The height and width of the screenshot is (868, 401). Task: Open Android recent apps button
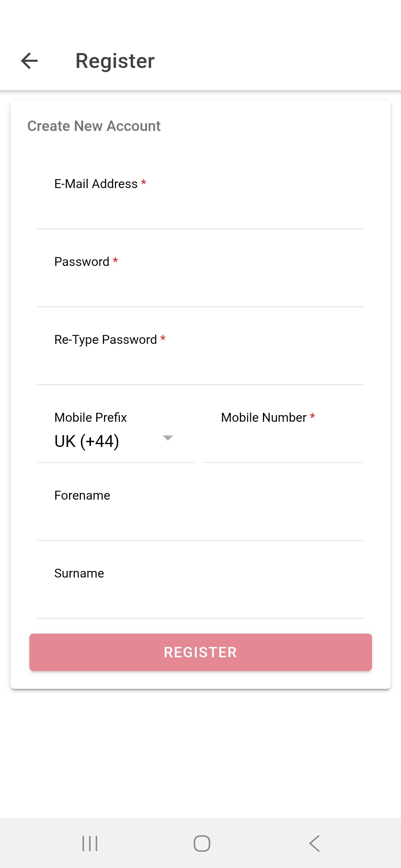(x=89, y=843)
